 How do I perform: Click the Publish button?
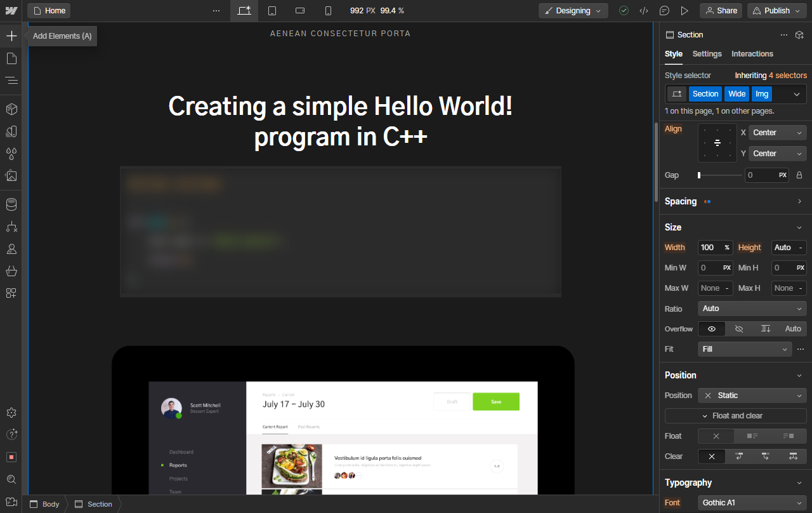[x=777, y=11]
